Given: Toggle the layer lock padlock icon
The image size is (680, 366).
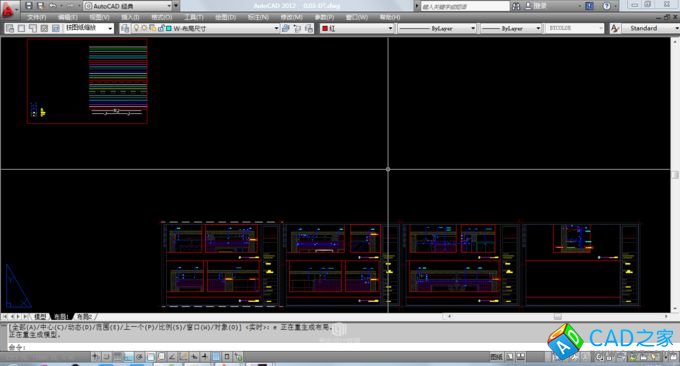Looking at the screenshot, I should pos(161,28).
